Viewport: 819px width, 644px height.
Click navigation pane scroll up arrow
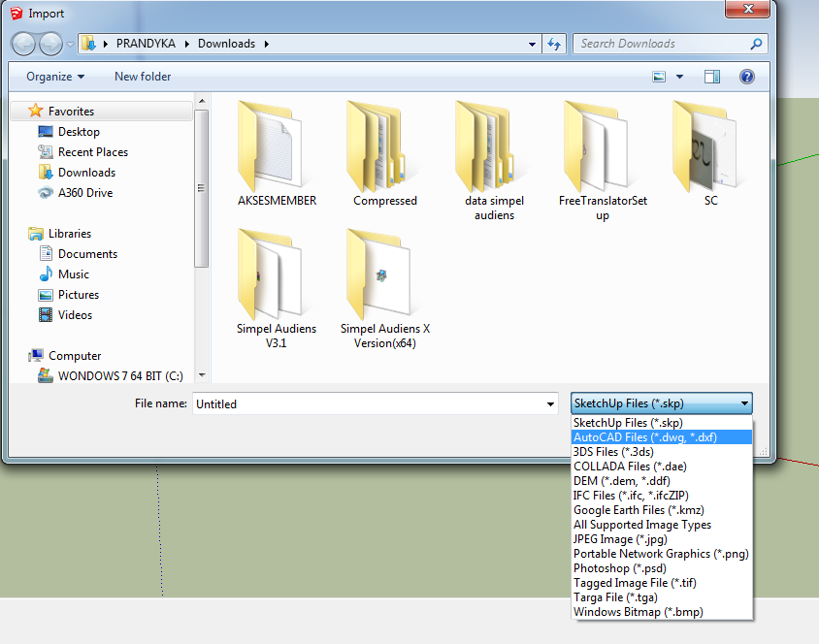(202, 100)
